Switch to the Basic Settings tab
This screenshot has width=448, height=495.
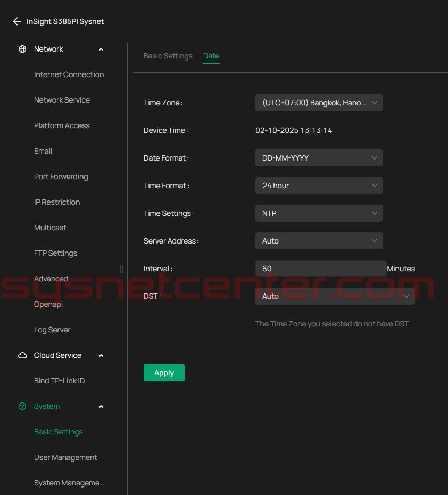click(168, 56)
